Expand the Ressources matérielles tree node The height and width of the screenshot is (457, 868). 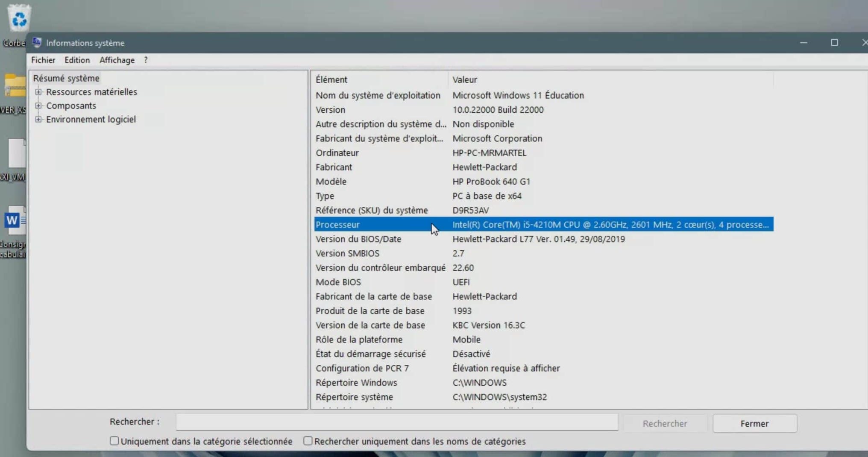tap(38, 92)
